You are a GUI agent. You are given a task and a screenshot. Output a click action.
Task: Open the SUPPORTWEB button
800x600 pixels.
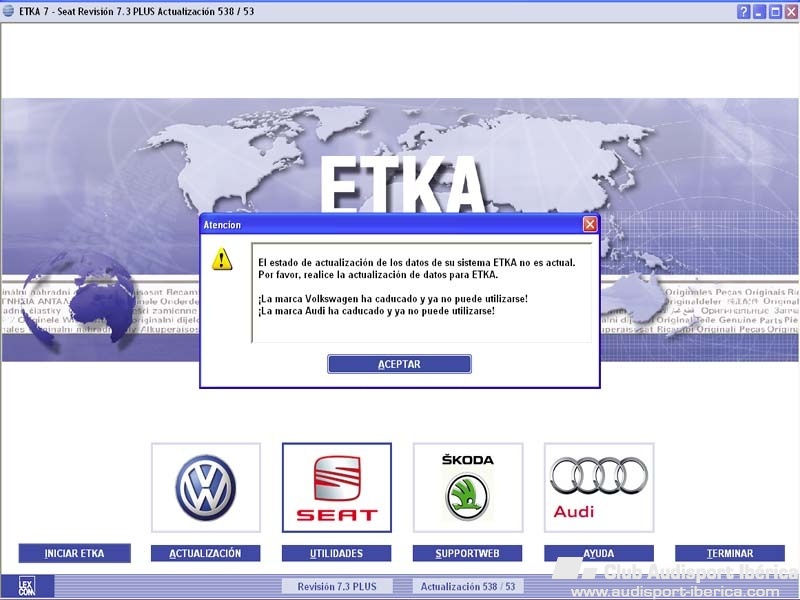pos(468,554)
